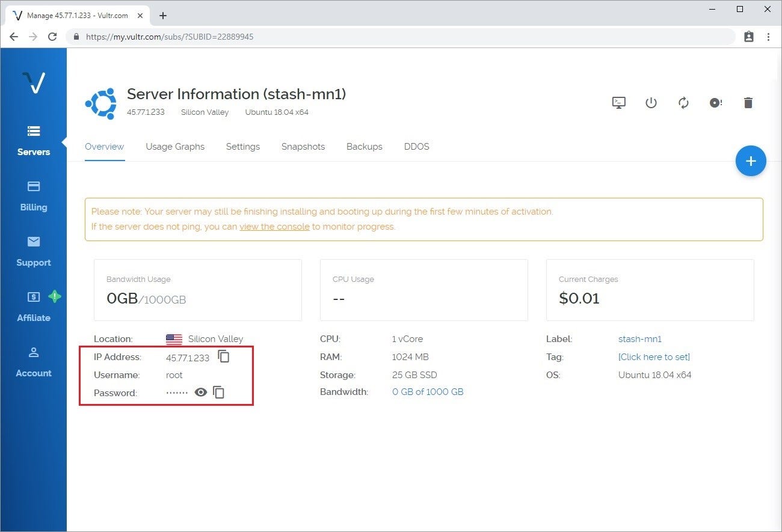Click the United States flag icon
The image size is (782, 532).
[x=174, y=340]
